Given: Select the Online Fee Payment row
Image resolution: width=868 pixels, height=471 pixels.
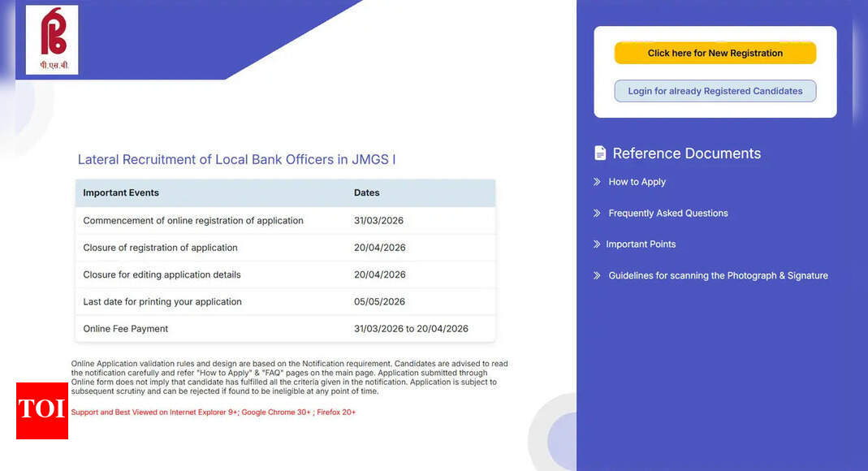Looking at the screenshot, I should pyautogui.click(x=125, y=328).
